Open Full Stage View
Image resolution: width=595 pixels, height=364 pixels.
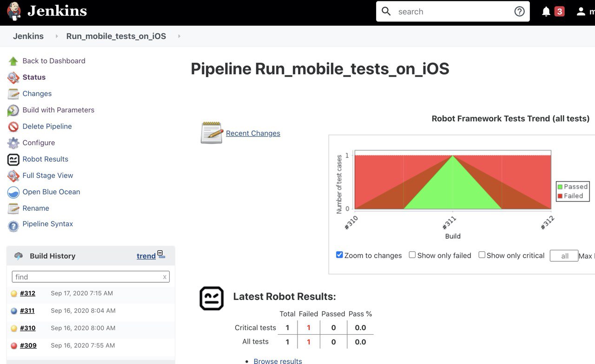click(x=48, y=175)
